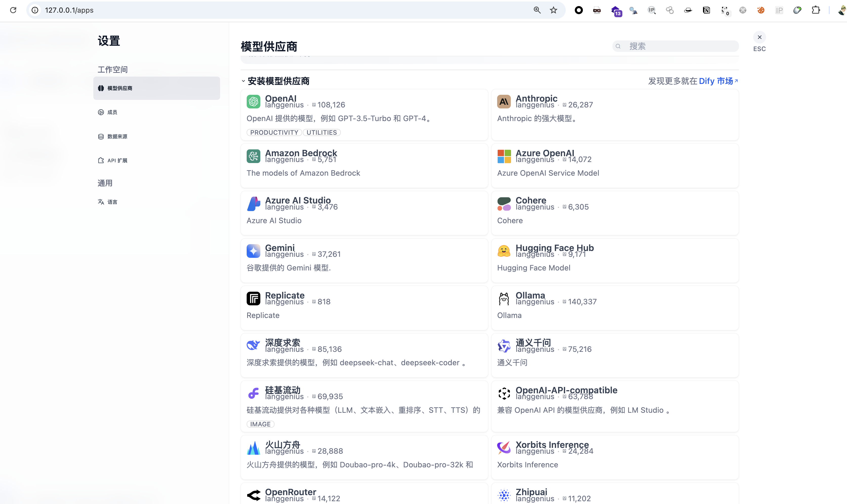Viewport: 847px width, 504px height.
Task: Click the Hugging Face Hub emoji icon
Action: [504, 251]
